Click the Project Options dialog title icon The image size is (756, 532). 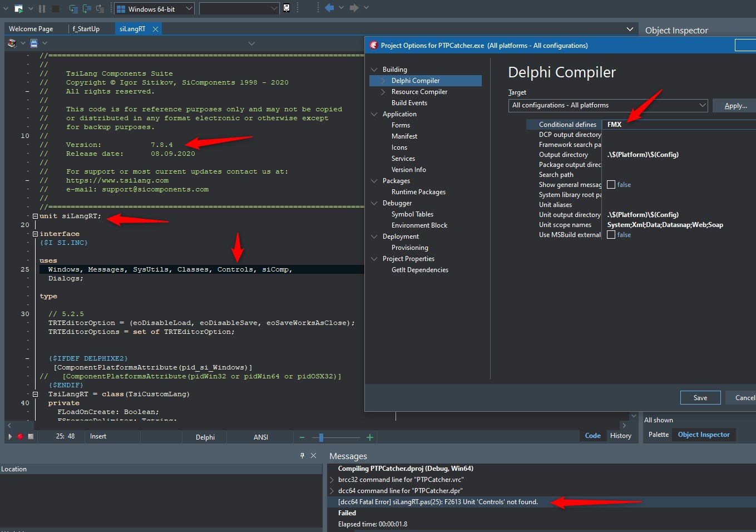[374, 46]
